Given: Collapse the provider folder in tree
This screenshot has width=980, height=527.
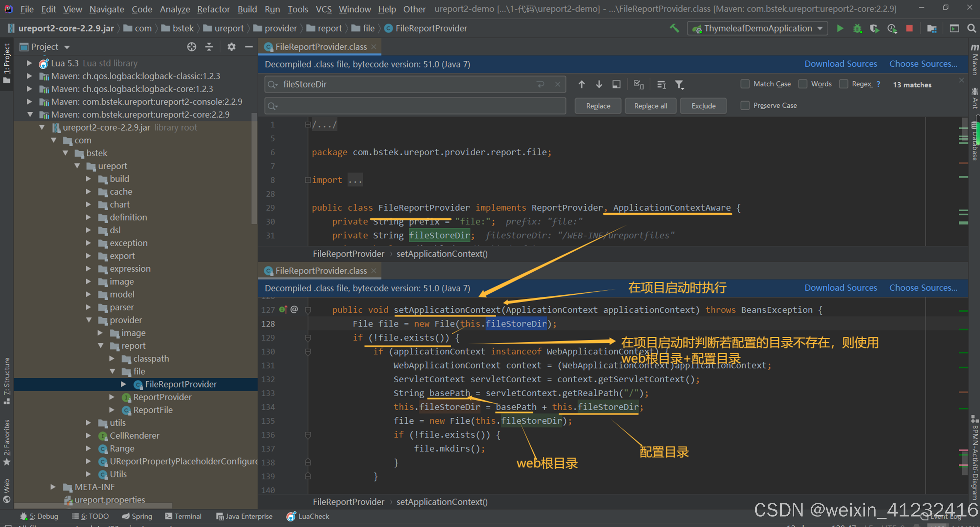Looking at the screenshot, I should coord(89,320).
